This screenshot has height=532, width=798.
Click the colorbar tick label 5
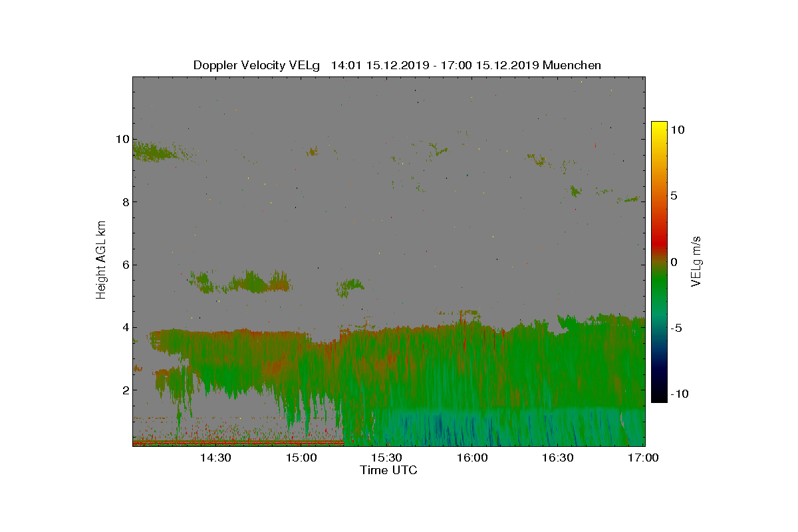(674, 196)
